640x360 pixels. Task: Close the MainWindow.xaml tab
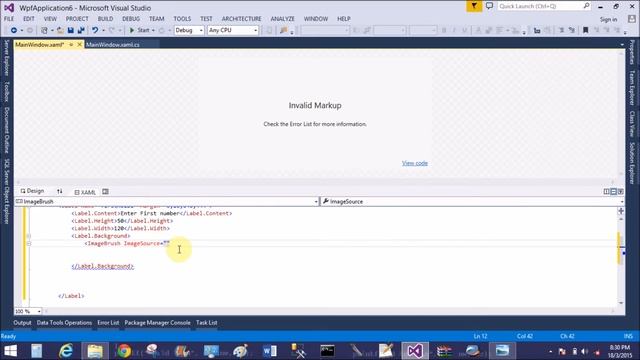point(80,44)
